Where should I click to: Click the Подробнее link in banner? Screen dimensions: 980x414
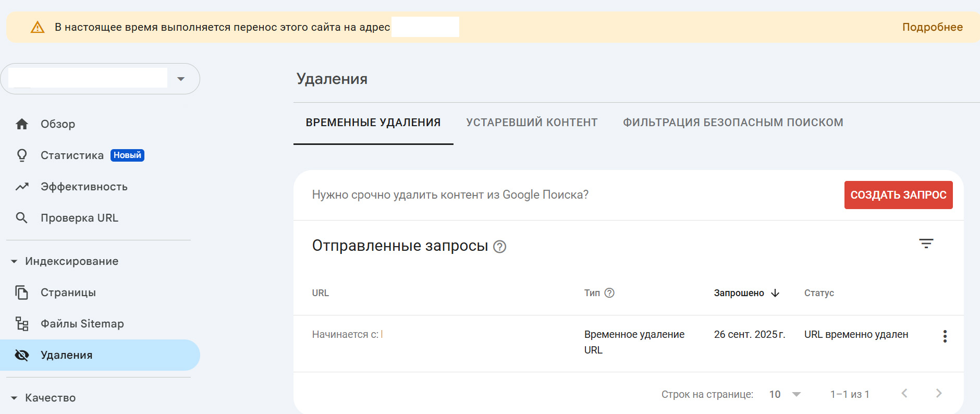(x=932, y=27)
